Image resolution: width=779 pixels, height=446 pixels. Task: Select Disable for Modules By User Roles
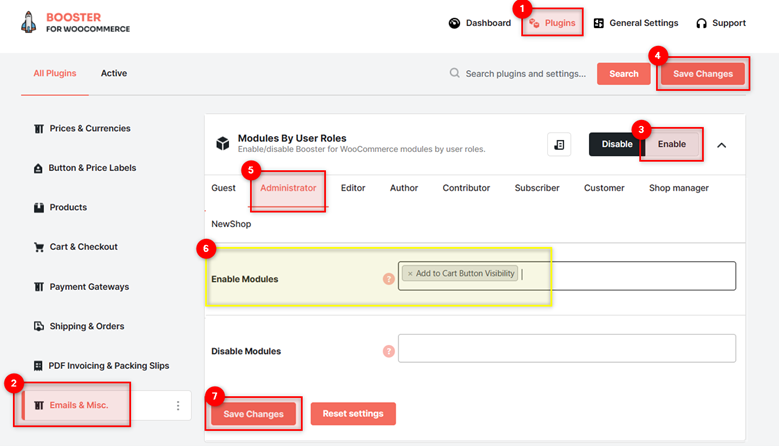617,144
